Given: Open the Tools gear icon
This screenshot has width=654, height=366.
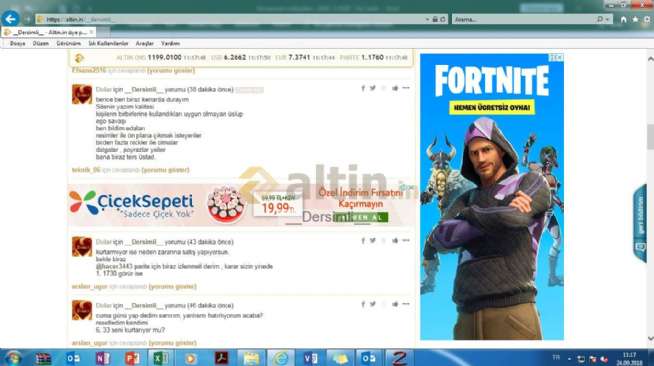Looking at the screenshot, I should [647, 19].
